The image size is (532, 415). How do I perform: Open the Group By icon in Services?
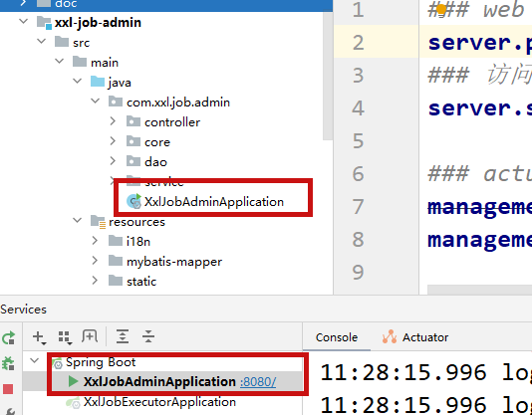click(x=65, y=337)
